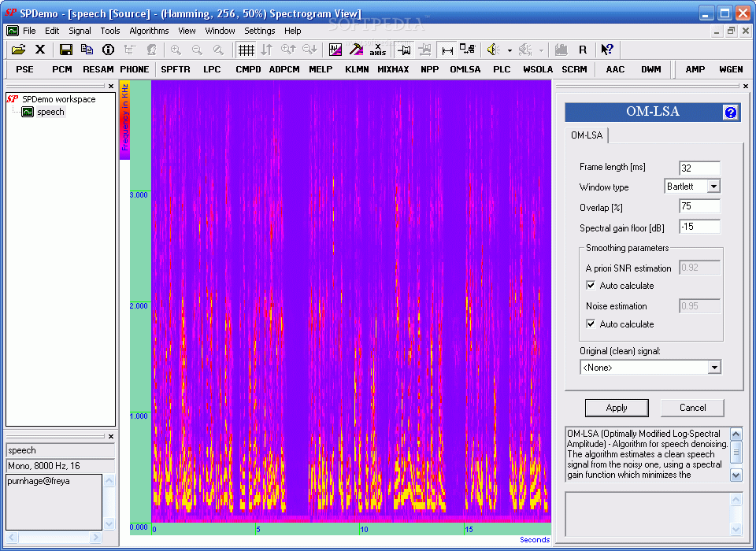This screenshot has width=756, height=551.
Task: Click the R toolbar button
Action: click(x=583, y=49)
